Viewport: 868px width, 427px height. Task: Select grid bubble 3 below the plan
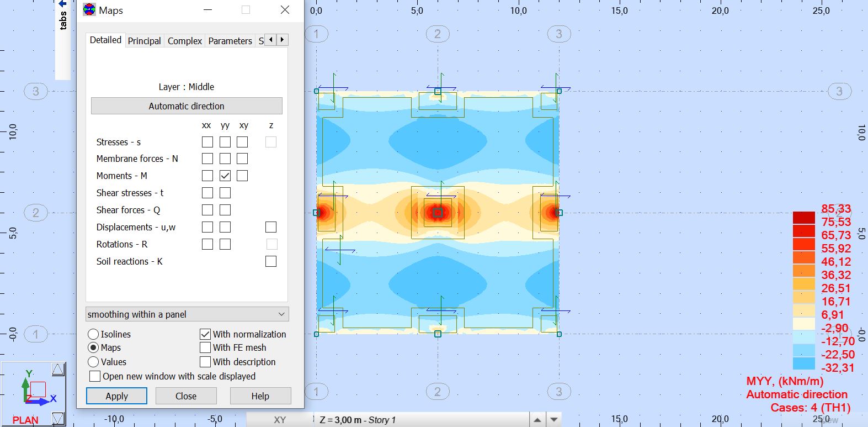559,392
